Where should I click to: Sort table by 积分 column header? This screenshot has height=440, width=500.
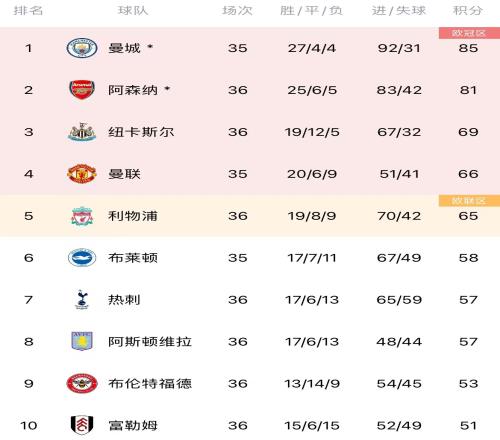click(468, 10)
